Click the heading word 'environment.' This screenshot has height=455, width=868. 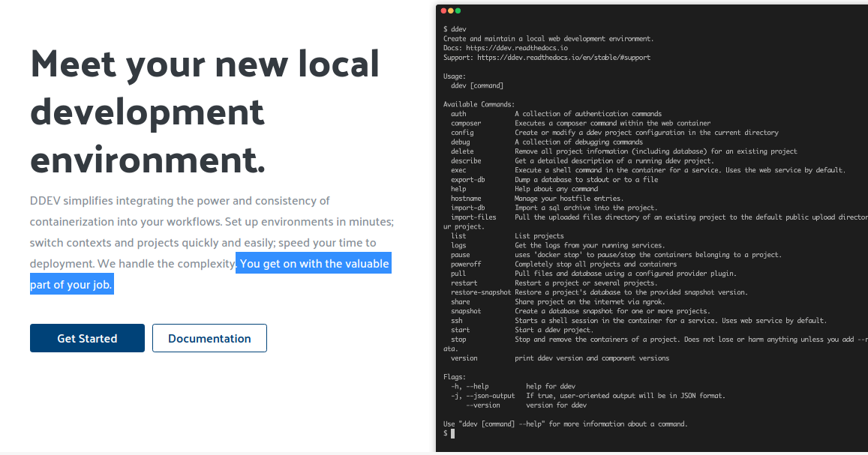coord(148,160)
